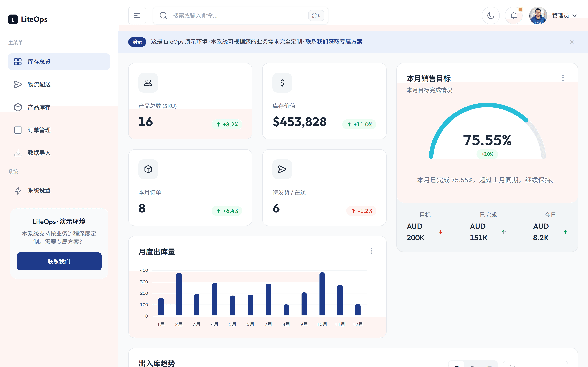Click the 联系我们 button

pos(59,261)
